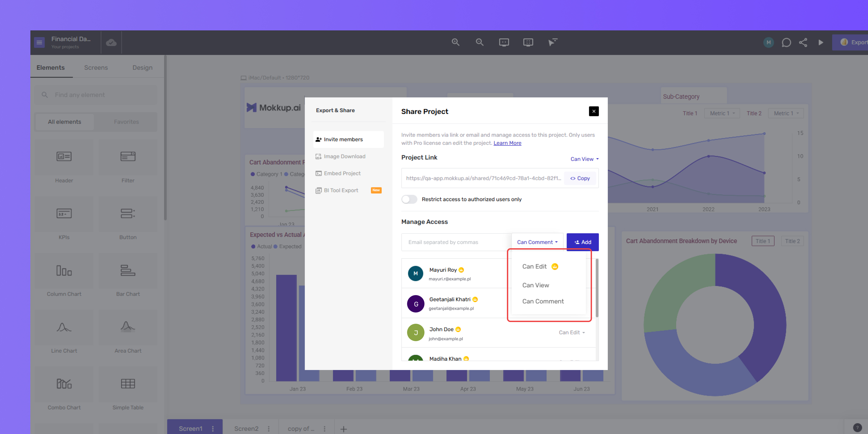This screenshot has height=434, width=868.
Task: Click the fit-to-screen icon in toolbar
Action: click(x=528, y=42)
